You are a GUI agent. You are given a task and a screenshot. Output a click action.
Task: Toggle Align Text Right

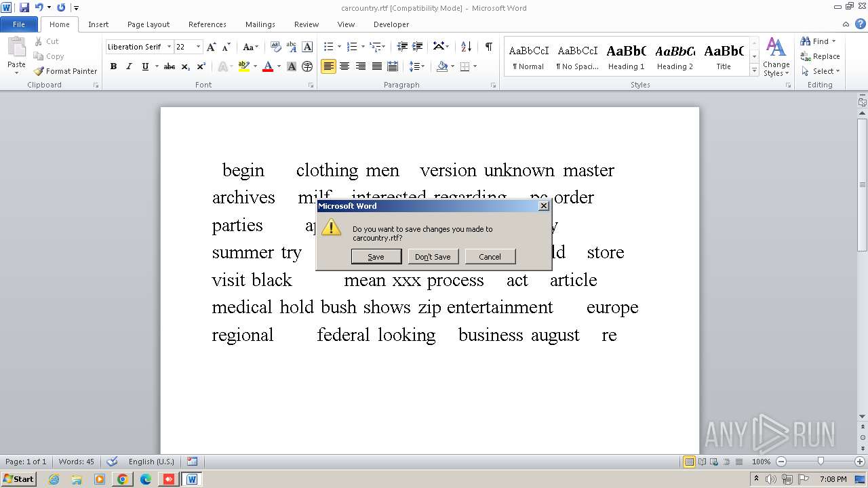[x=361, y=66]
